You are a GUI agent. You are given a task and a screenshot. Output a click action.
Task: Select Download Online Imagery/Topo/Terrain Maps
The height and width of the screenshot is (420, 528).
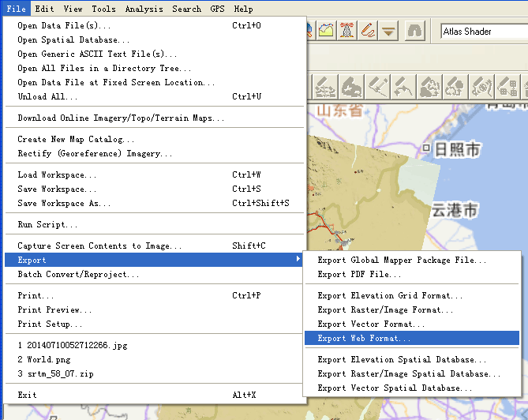pos(155,118)
